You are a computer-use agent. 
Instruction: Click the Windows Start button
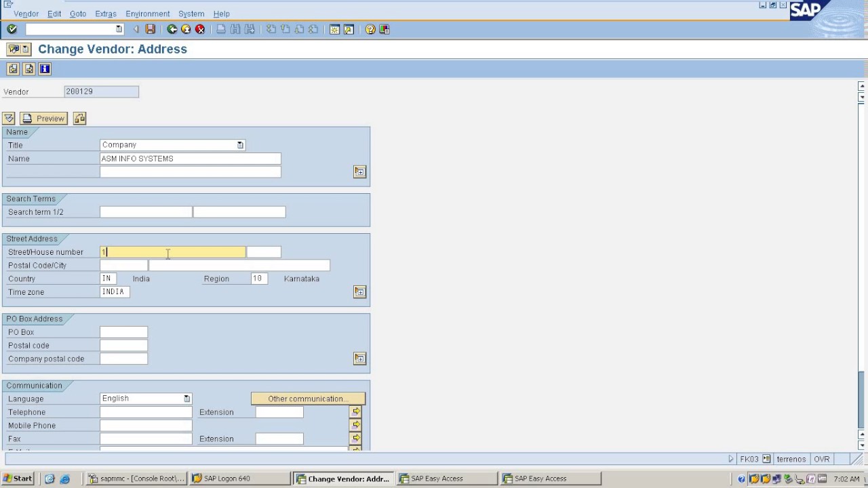tap(18, 479)
